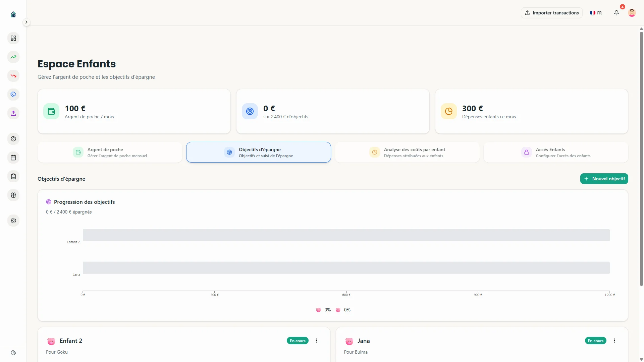The height and width of the screenshot is (362, 644).
Task: Click the Importer transactions button
Action: 551,13
